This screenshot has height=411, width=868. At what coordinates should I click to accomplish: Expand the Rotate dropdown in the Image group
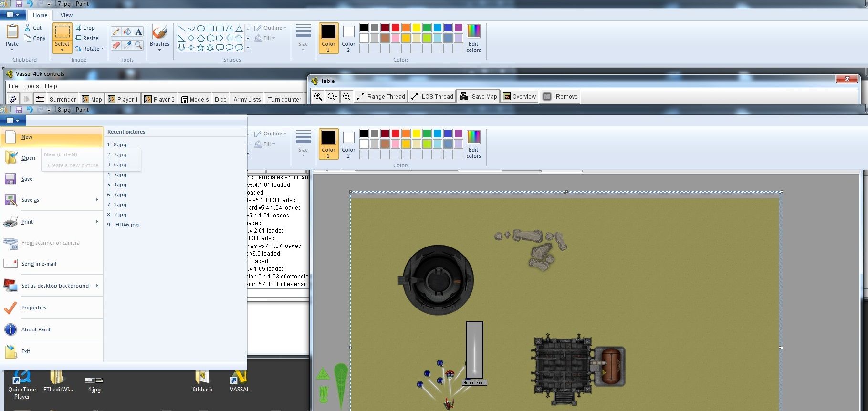pos(102,49)
